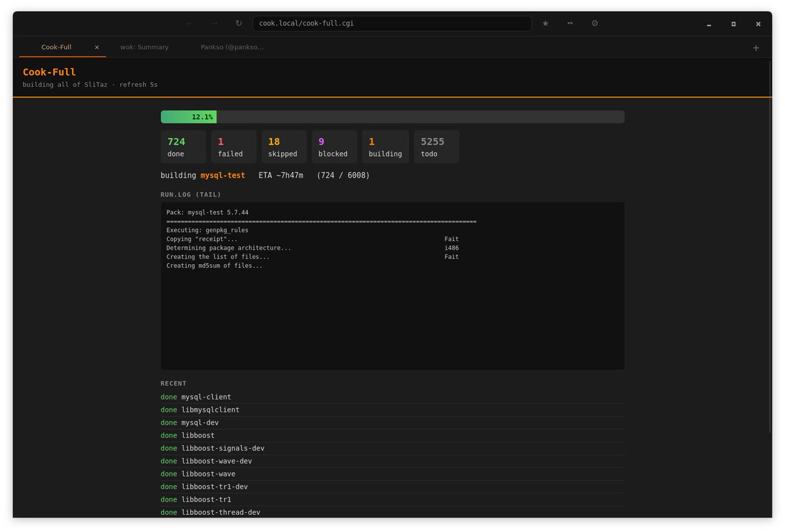Viewport: 785px width, 532px height.
Task: Select recent entry libmysqlclient
Action: 392,410
